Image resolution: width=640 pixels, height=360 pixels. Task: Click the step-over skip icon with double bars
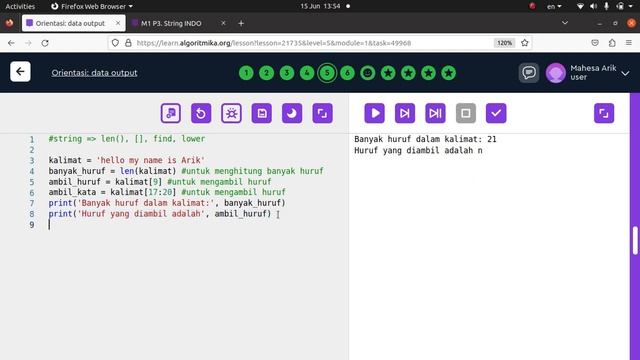coord(435,113)
